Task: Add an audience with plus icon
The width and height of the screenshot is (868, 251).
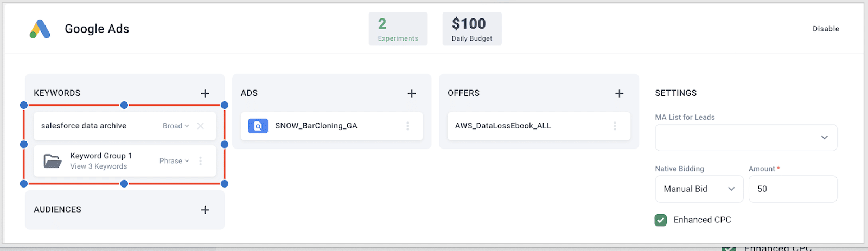Action: [205, 210]
